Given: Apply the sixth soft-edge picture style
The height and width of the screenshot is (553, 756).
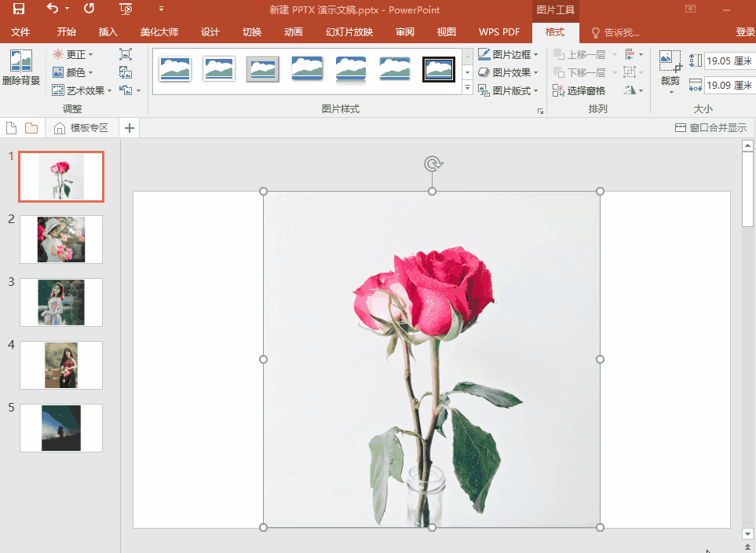Looking at the screenshot, I should tap(395, 68).
